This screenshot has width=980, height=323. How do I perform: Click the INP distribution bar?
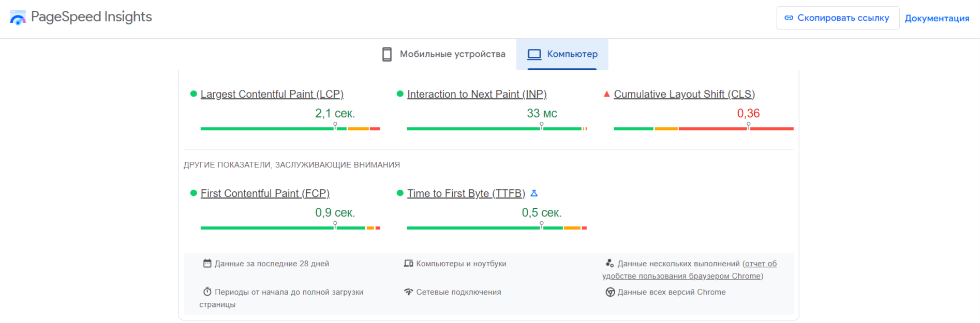pyautogui.click(x=497, y=129)
